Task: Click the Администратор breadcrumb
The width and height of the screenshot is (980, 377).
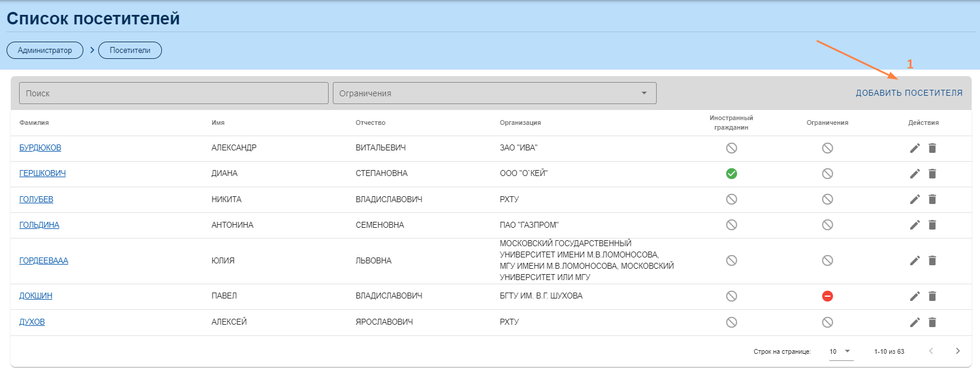Action: coord(45,51)
